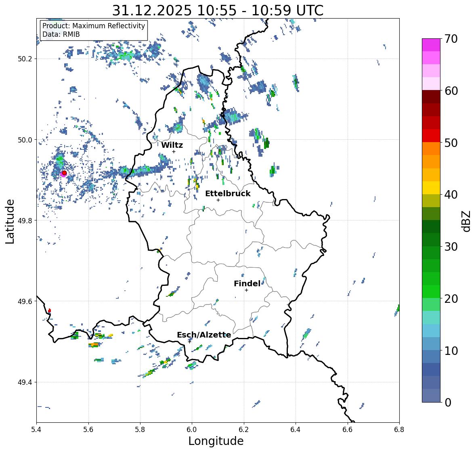The width and height of the screenshot is (476, 451).
Task: Click the 6.2 longitude tick label
Action: point(244,430)
